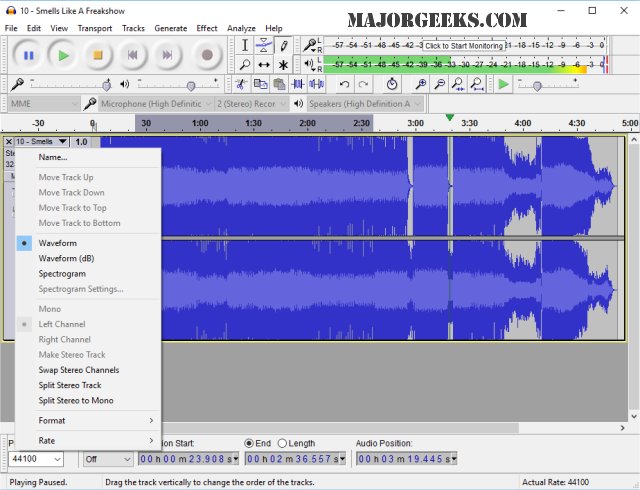Expand the Rate submenu
Screen dimensions: 640x490
pyautogui.click(x=88, y=441)
